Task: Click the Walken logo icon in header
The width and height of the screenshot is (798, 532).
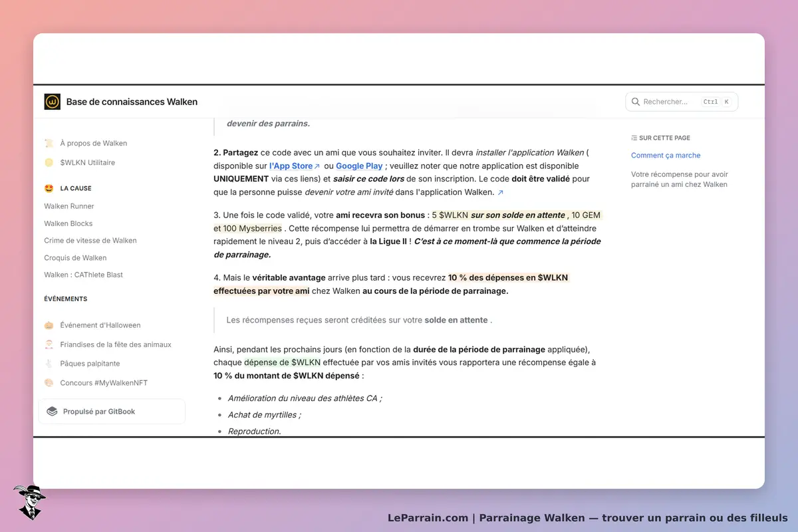Action: click(53, 102)
